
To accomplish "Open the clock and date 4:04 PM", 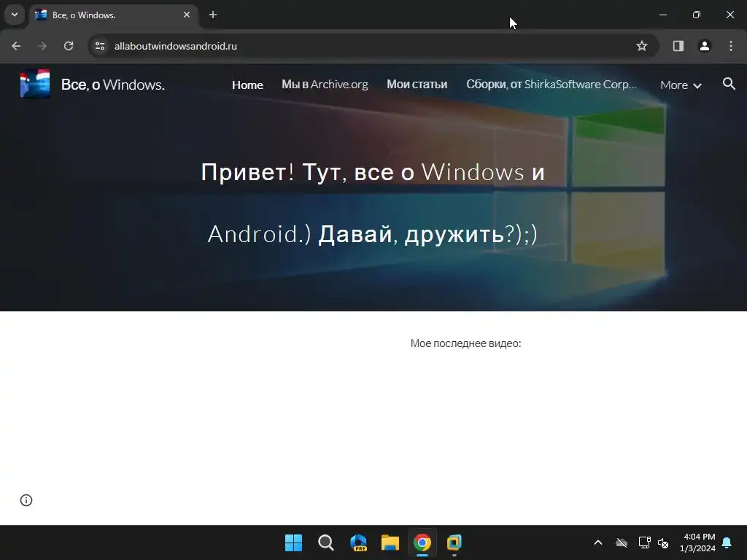I will point(698,542).
